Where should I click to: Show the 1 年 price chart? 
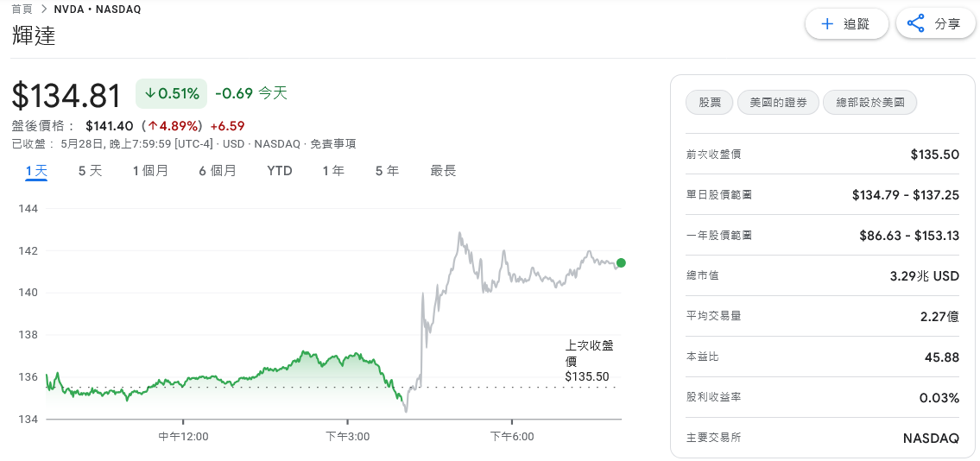tap(334, 171)
